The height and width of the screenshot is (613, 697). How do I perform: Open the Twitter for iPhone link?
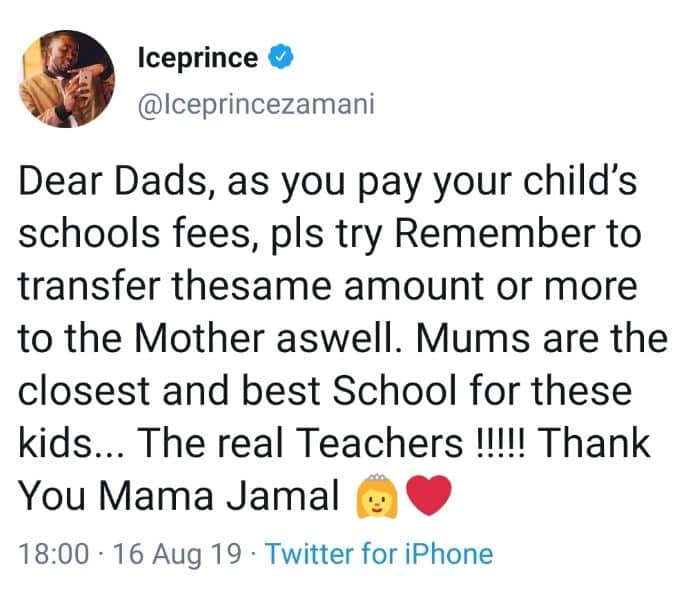(x=379, y=554)
